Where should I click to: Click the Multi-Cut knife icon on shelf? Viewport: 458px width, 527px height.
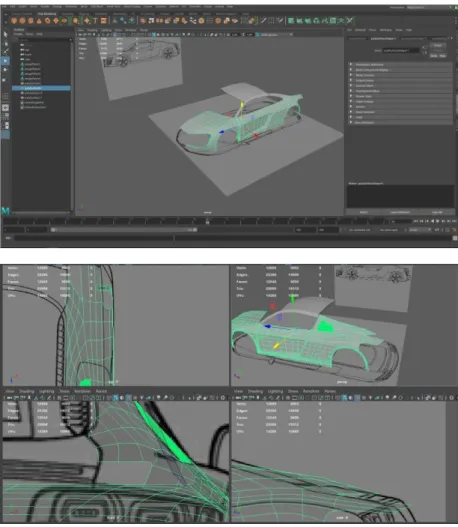[x=263, y=21]
